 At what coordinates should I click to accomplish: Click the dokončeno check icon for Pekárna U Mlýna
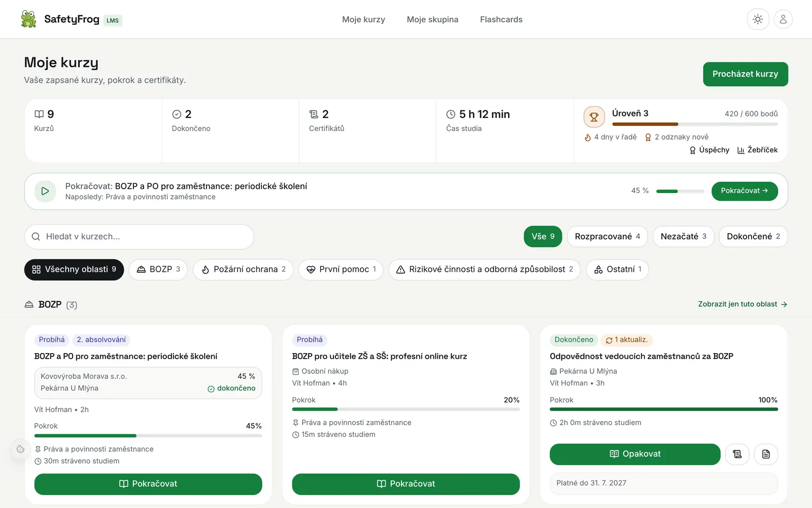(211, 389)
